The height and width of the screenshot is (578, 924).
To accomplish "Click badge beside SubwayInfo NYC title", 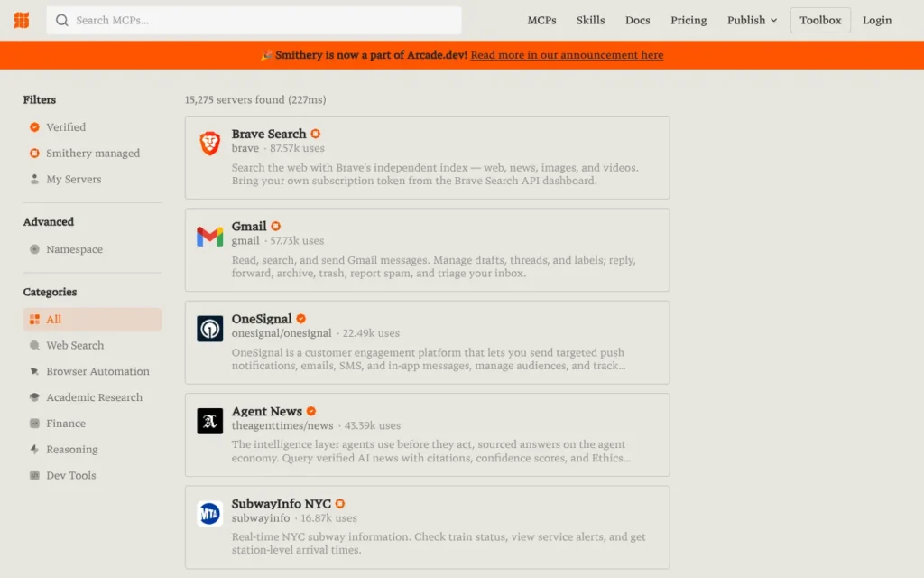I will (340, 504).
